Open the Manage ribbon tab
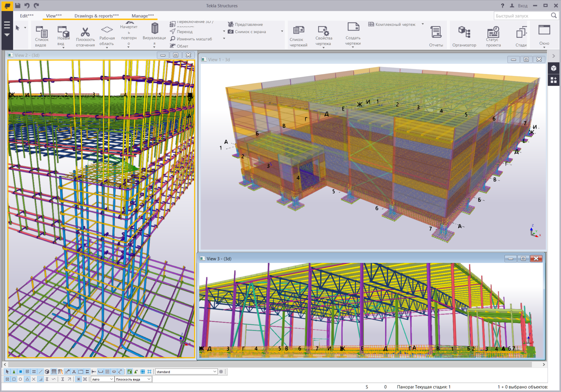 pyautogui.click(x=143, y=16)
